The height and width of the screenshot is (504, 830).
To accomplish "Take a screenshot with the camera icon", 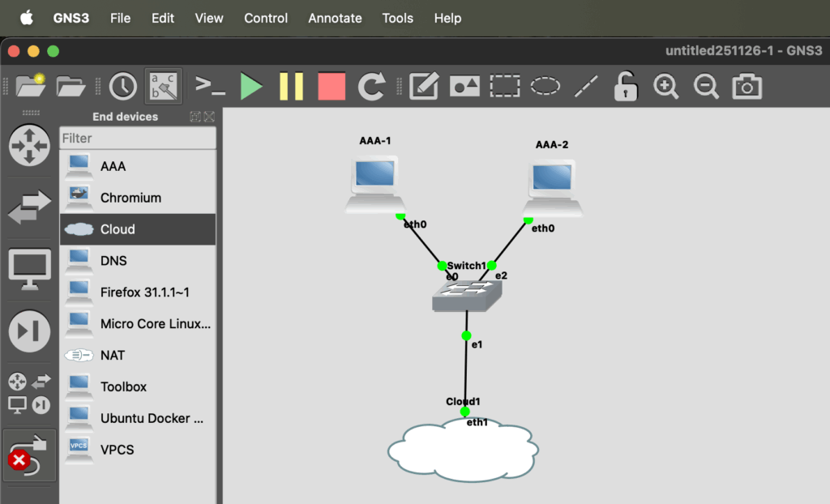I will tap(747, 86).
